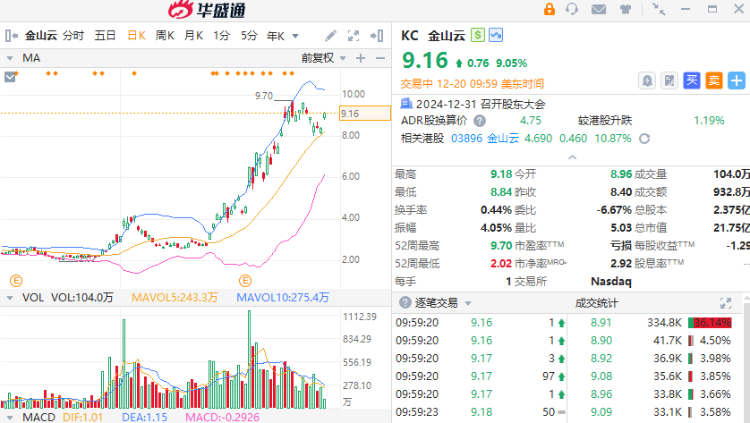Zoom out the K-line chart with the minus icon

pyautogui.click(x=380, y=58)
